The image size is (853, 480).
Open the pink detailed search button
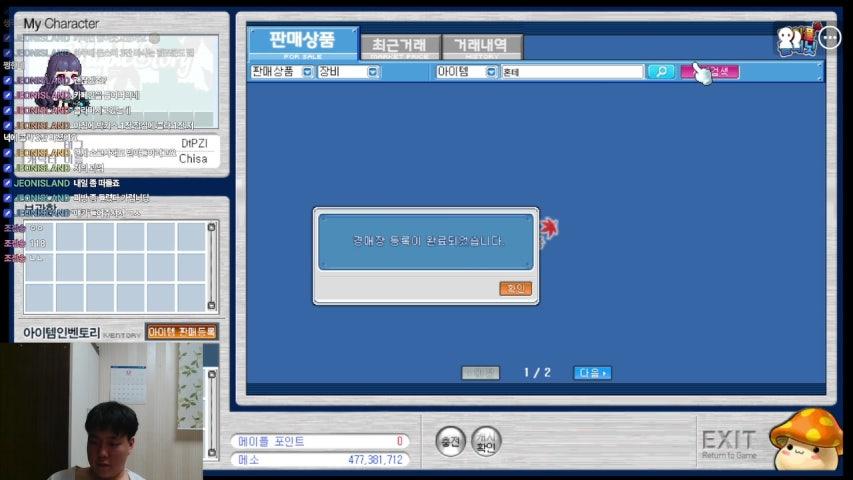coord(710,72)
